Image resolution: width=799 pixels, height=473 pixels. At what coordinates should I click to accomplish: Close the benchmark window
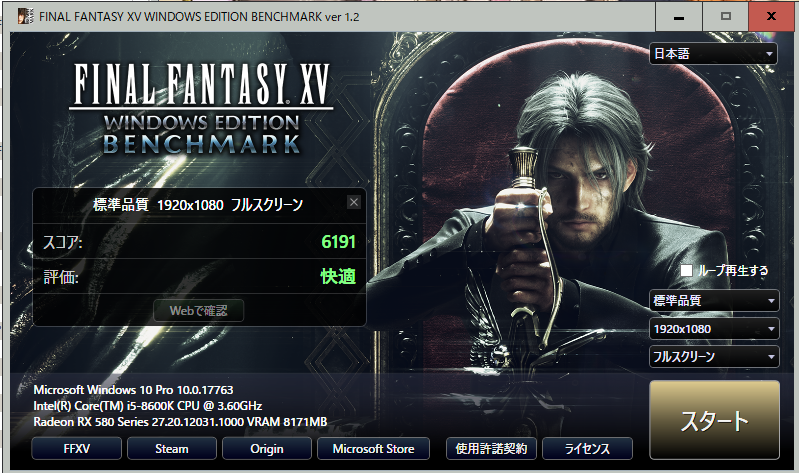coord(771,16)
